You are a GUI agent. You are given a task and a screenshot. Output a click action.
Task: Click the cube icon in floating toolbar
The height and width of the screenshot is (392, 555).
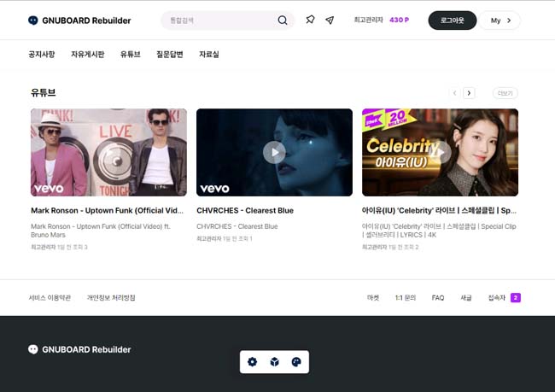tap(274, 362)
